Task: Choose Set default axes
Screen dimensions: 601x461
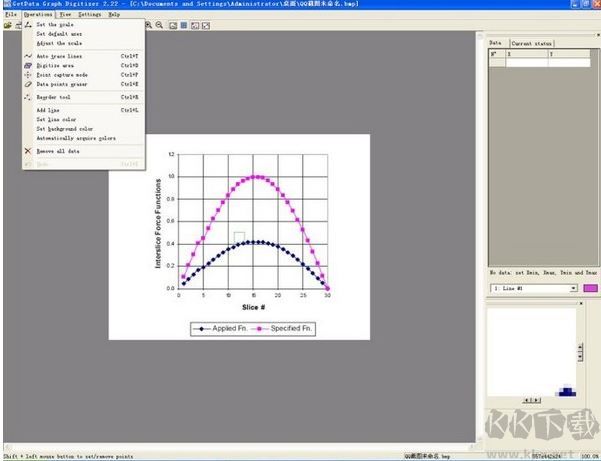Action: (x=59, y=34)
